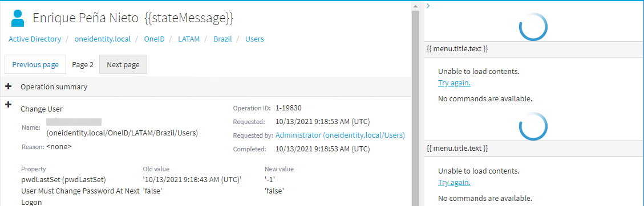The height and width of the screenshot is (206, 644).
Task: Click the upper loading spinner icon
Action: [x=533, y=26]
